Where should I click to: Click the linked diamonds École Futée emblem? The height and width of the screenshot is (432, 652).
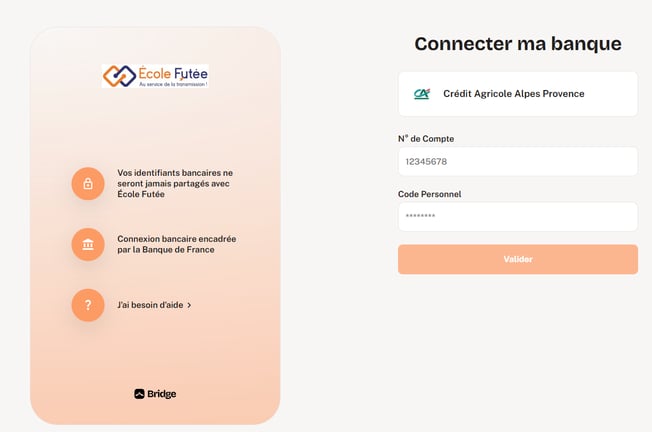[x=119, y=76]
